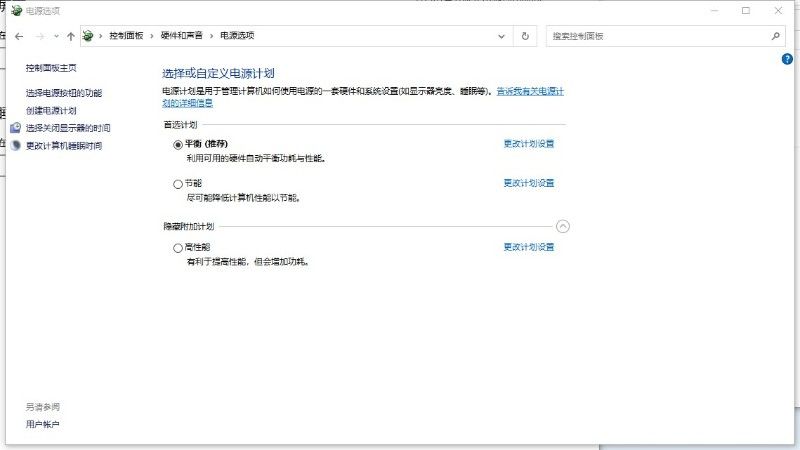Open 控制面板 breadcrumb
The width and height of the screenshot is (800, 450).
pos(126,36)
